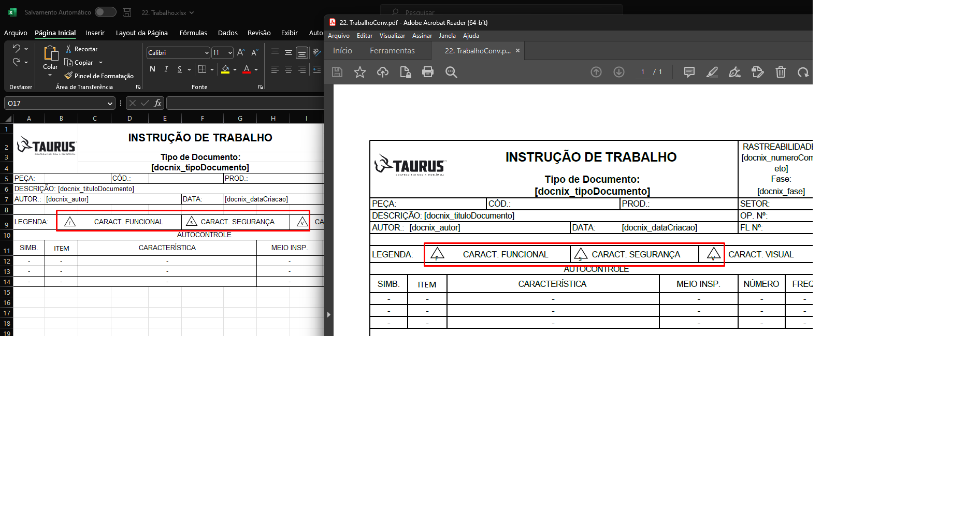Open the Name Box O17 dropdown

pos(110,104)
